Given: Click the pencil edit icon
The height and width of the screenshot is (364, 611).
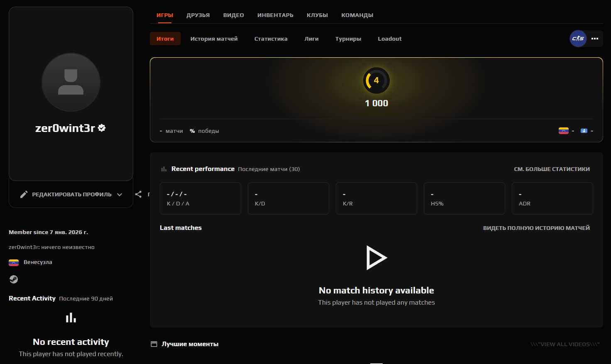Looking at the screenshot, I should pyautogui.click(x=24, y=194).
